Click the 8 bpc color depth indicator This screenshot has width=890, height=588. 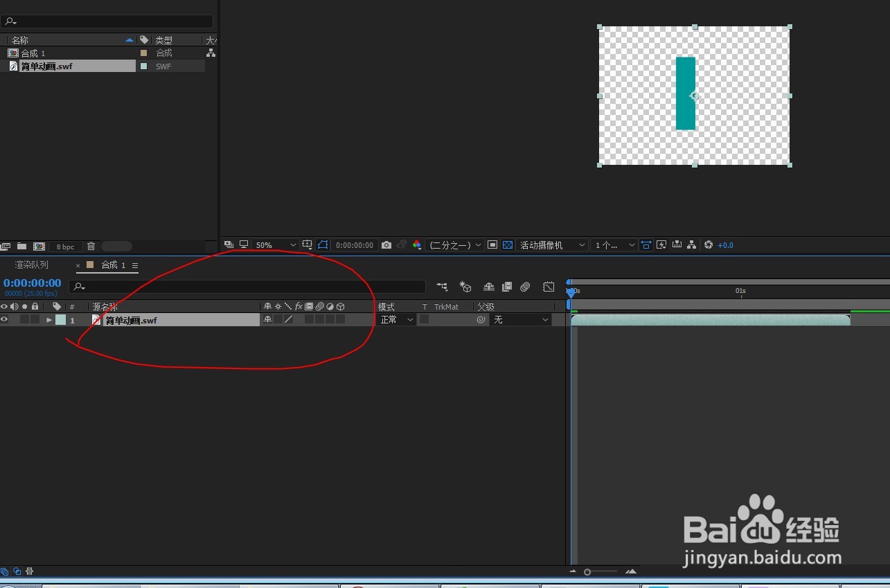(65, 246)
